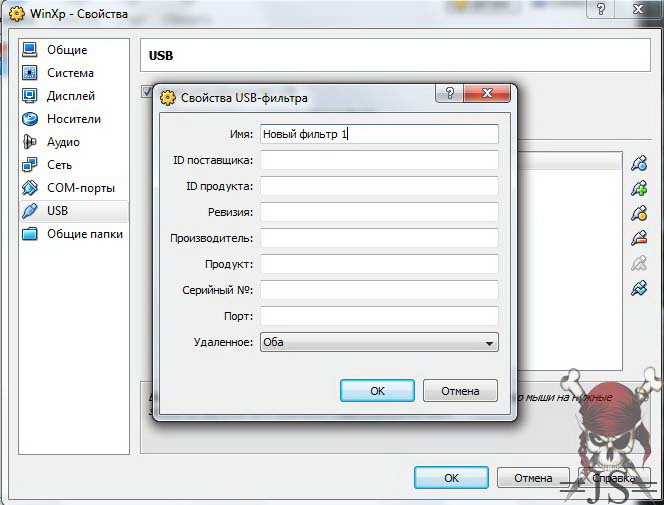
Task: Click the remove USB filter icon
Action: (639, 238)
